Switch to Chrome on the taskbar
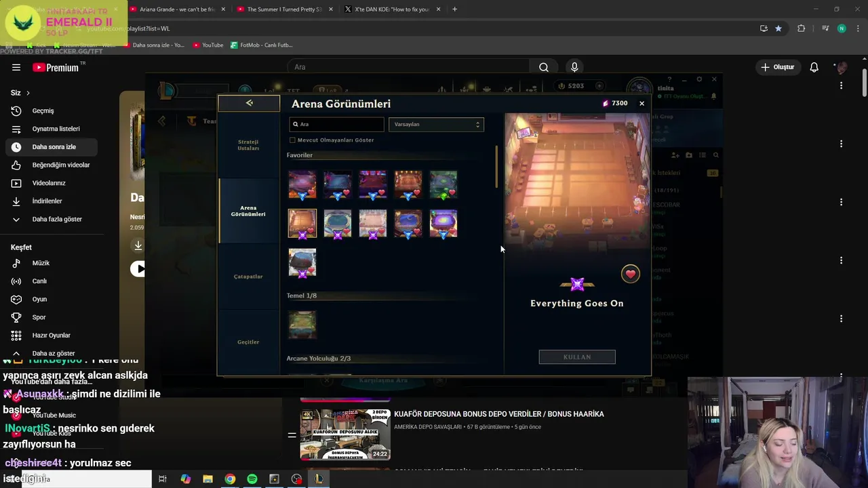Viewport: 868px width, 488px height. point(230,479)
